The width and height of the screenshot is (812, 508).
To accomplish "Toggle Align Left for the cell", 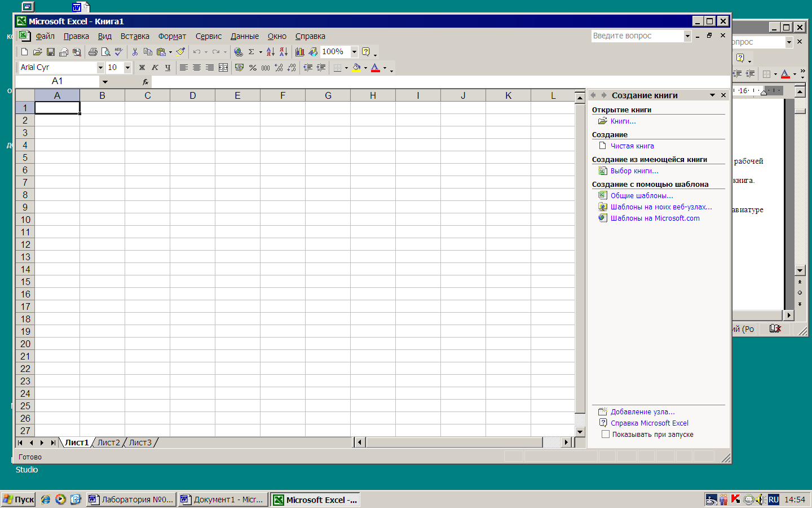I will (x=184, y=68).
